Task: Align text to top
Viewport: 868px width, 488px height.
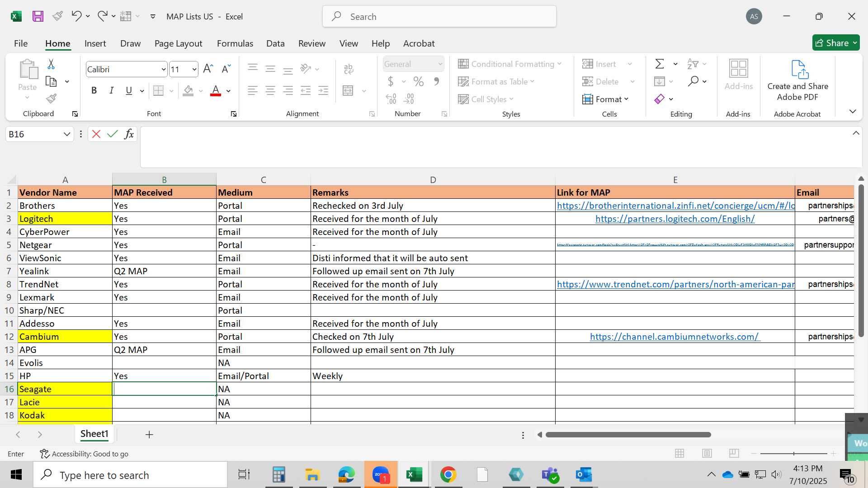Action: 253,68
